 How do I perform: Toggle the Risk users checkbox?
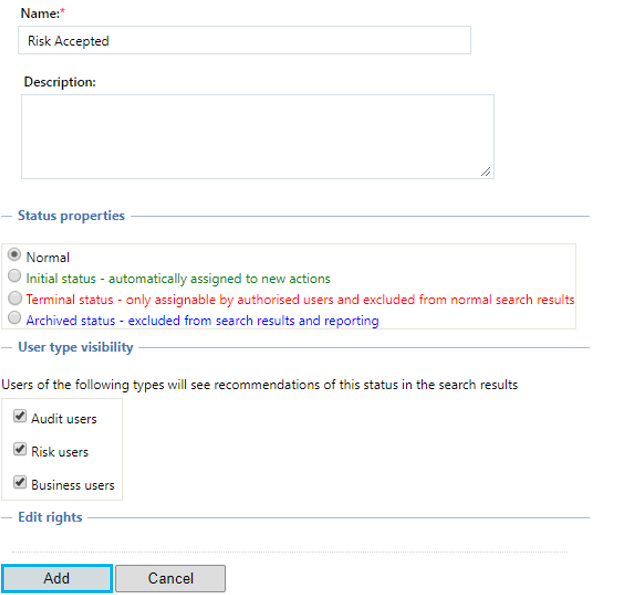tap(20, 449)
